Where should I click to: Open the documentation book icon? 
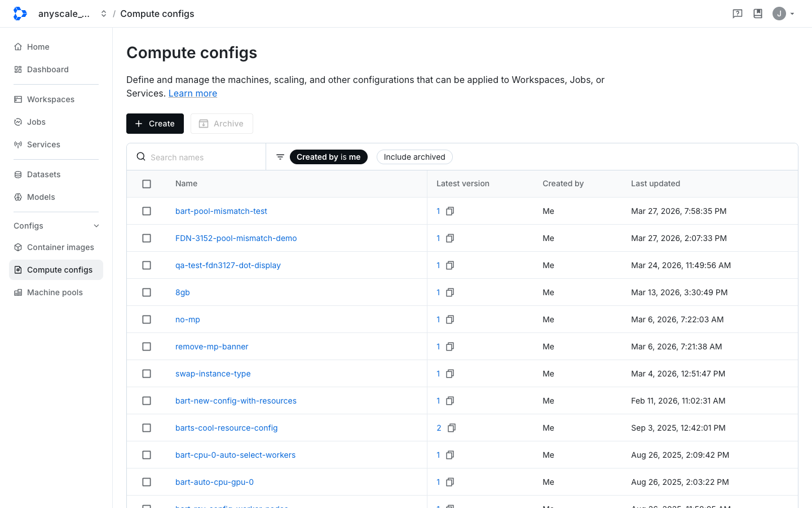coord(758,14)
